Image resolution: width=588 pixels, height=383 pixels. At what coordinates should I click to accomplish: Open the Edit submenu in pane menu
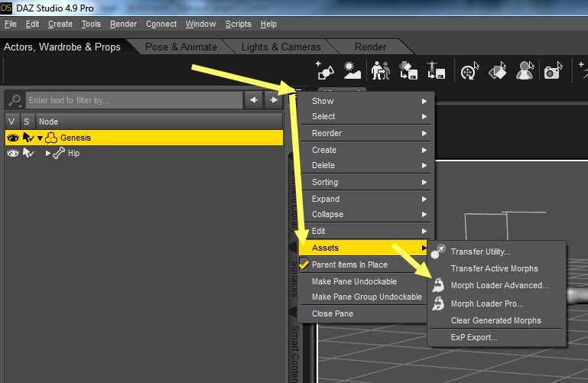366,231
